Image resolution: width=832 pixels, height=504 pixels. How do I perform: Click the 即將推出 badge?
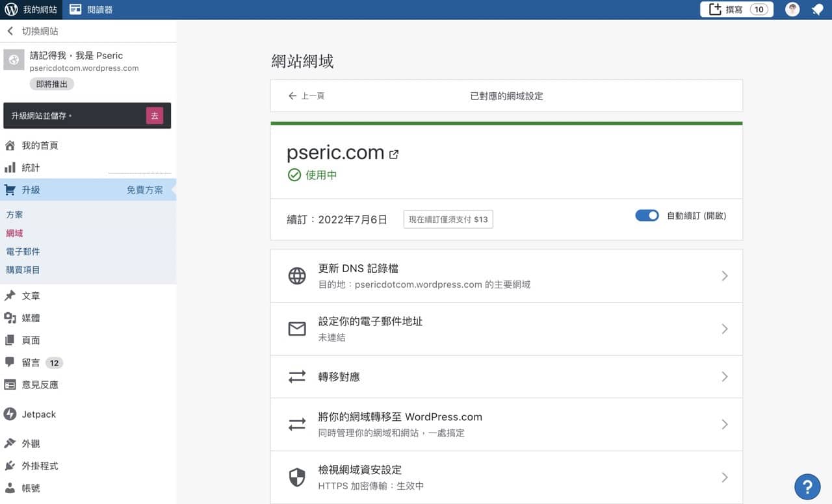coord(52,84)
